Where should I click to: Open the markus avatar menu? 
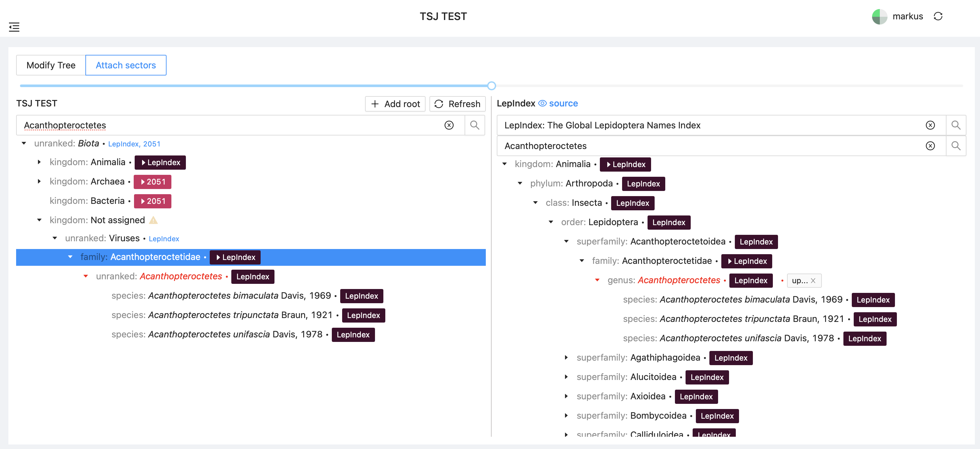(879, 16)
